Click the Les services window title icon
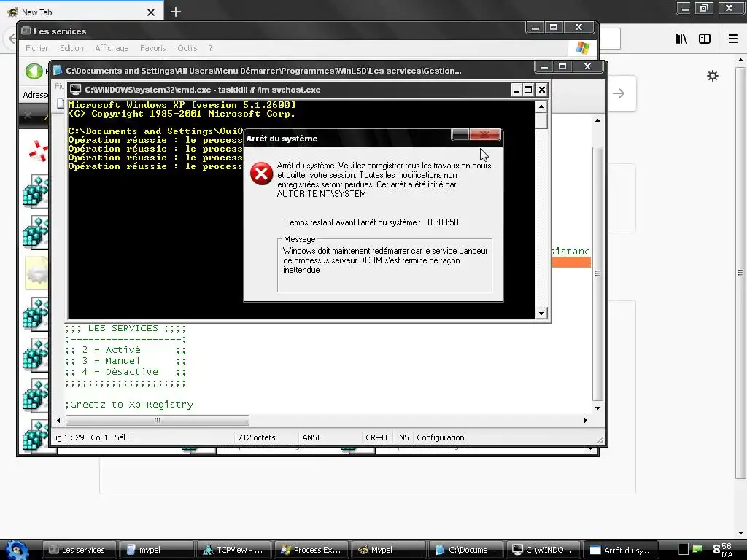 click(x=26, y=31)
